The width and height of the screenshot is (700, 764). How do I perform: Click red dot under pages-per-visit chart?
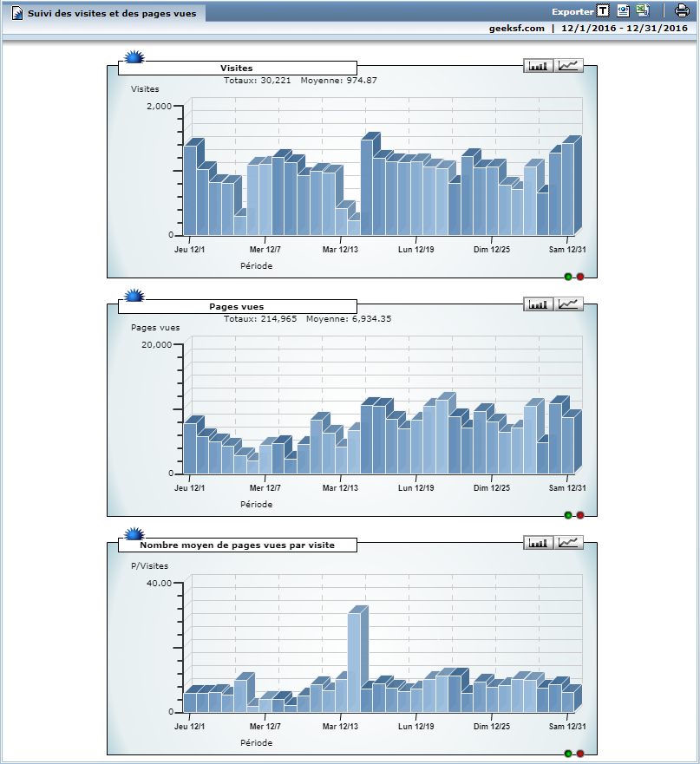pos(580,754)
